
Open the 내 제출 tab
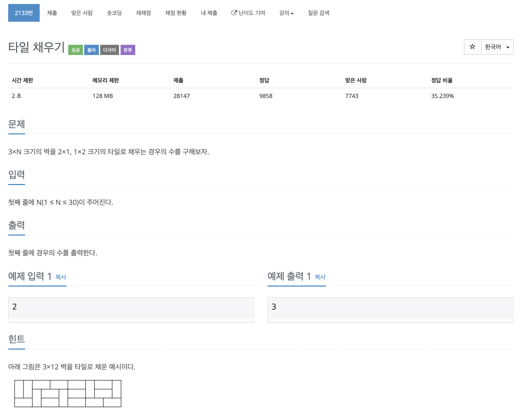(209, 13)
